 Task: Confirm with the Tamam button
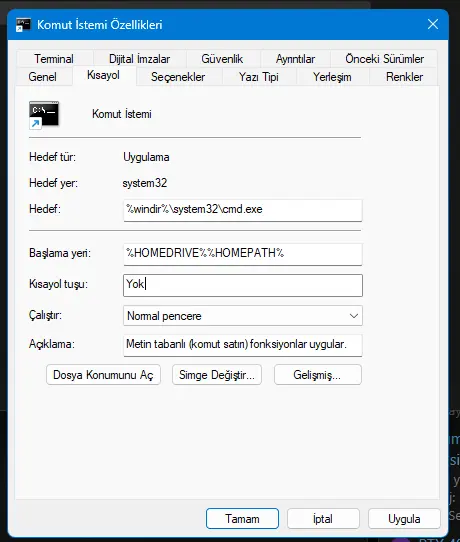tap(242, 518)
